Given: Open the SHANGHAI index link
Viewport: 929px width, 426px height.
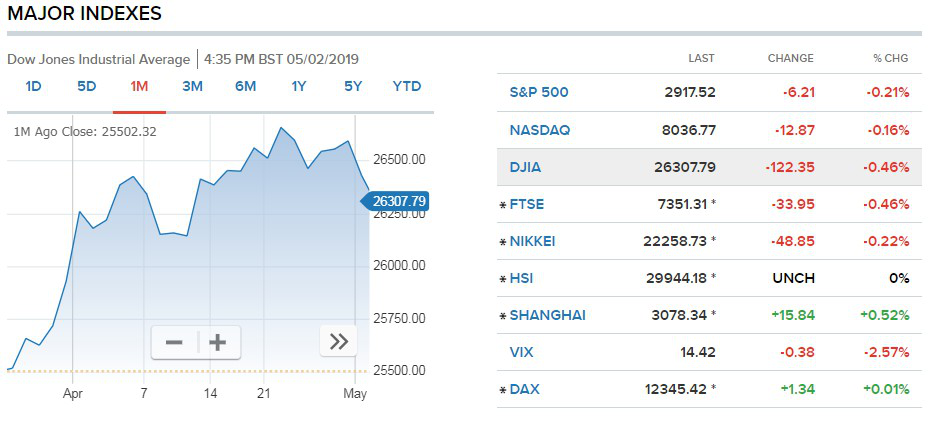Looking at the screenshot, I should pyautogui.click(x=547, y=315).
